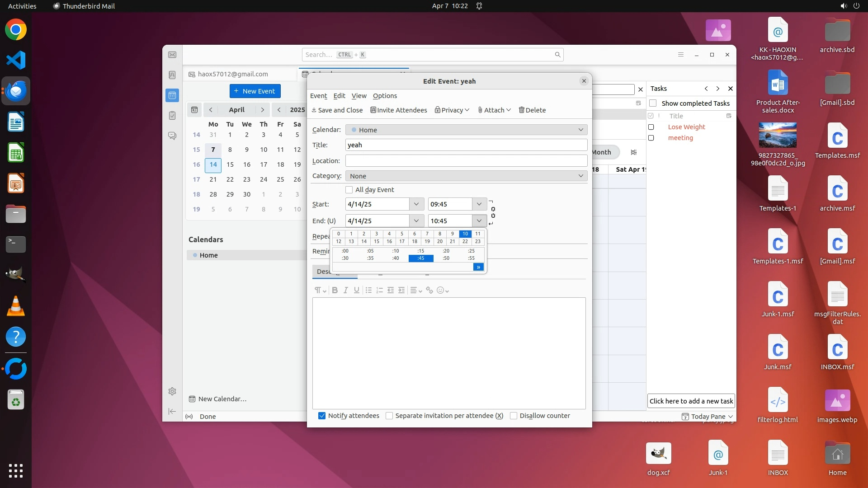Click the bulleted list icon
This screenshot has width=868, height=488.
tap(368, 291)
